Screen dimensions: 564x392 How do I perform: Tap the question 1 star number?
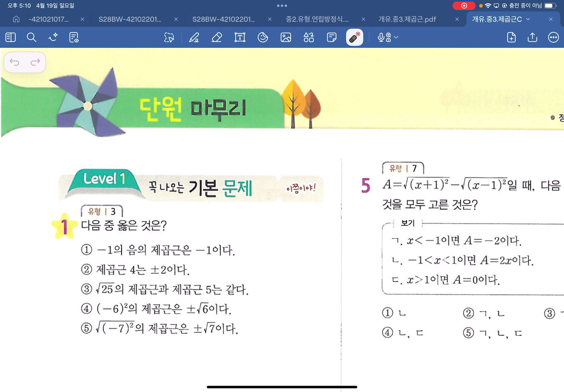(x=64, y=227)
